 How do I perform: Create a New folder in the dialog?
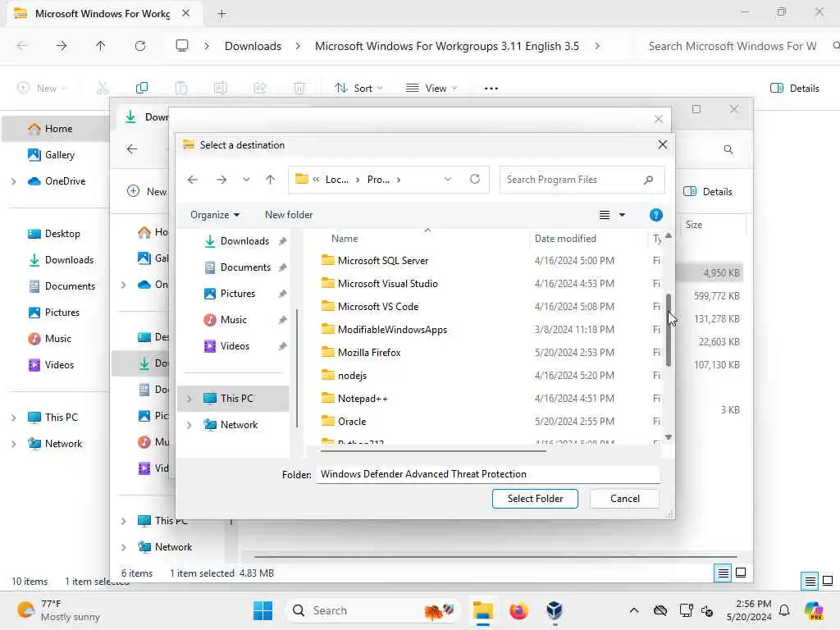289,215
